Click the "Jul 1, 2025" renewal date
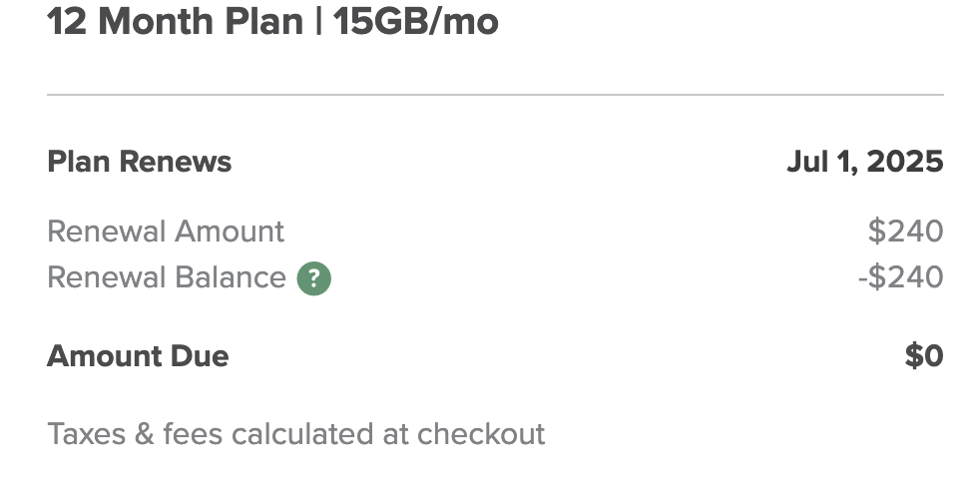This screenshot has height=497, width=980. point(865,162)
